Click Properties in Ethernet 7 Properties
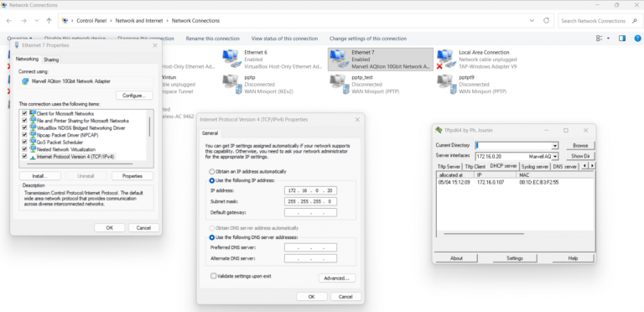Screen dimensions: 644x312 point(132,175)
